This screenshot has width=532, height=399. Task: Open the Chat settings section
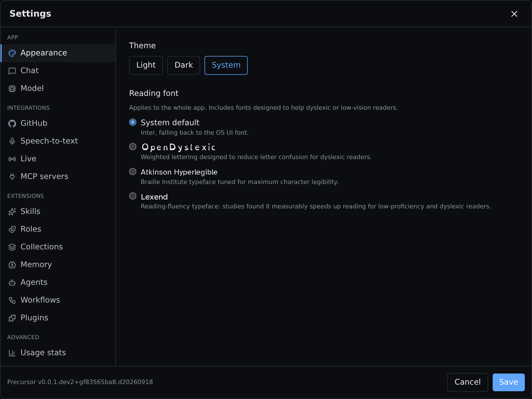[x=58, y=71]
